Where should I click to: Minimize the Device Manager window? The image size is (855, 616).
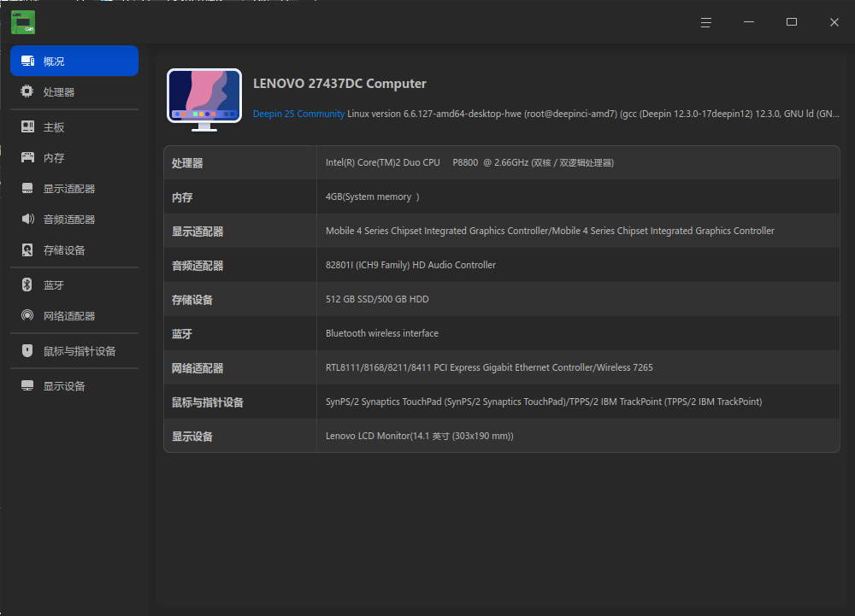pos(749,22)
